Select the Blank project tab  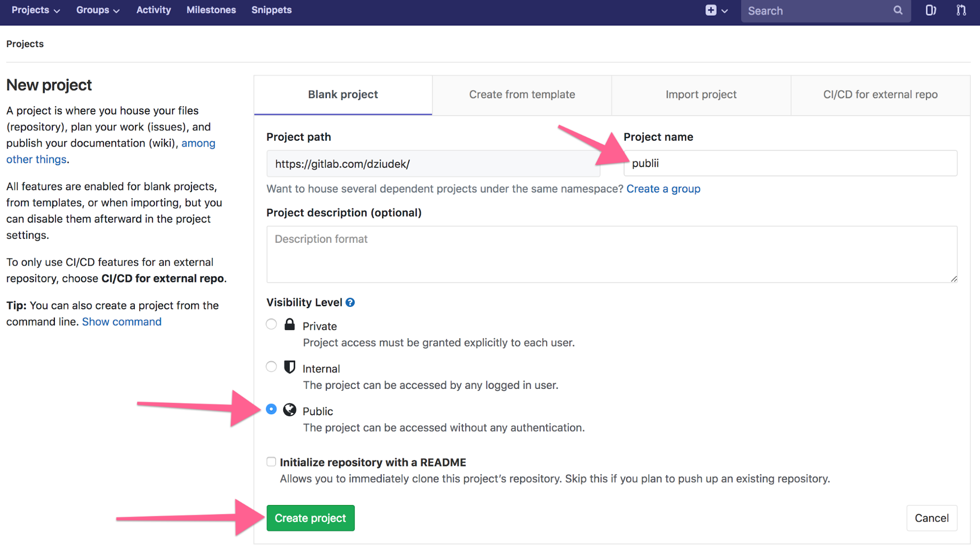click(343, 94)
